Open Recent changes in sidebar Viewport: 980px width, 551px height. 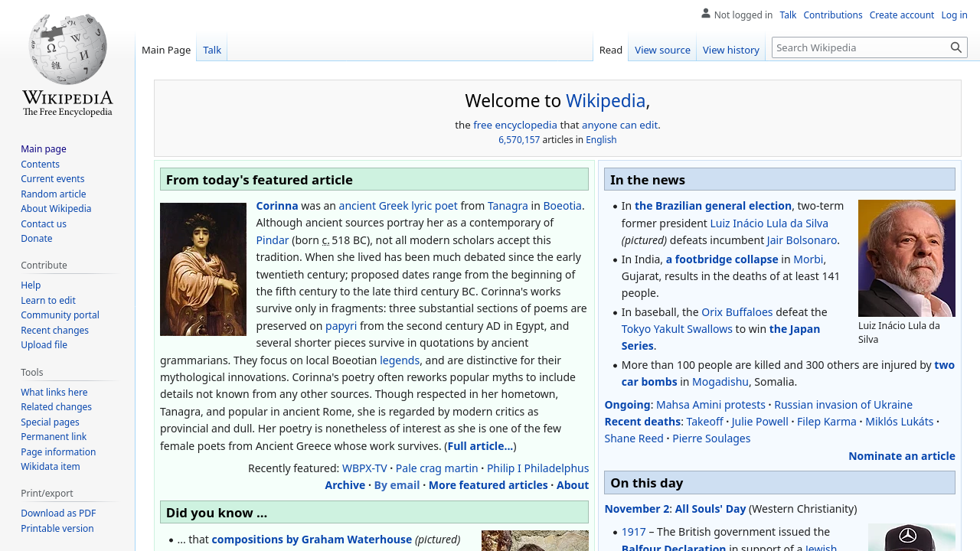point(54,330)
